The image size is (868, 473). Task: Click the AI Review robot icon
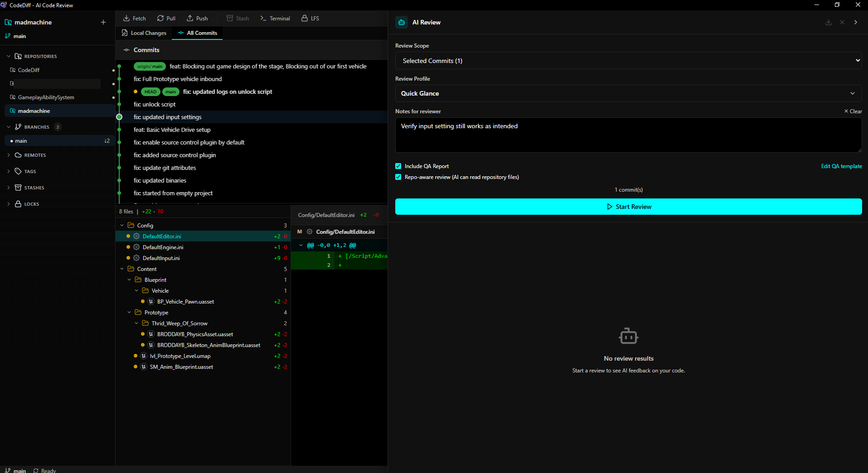tap(402, 22)
